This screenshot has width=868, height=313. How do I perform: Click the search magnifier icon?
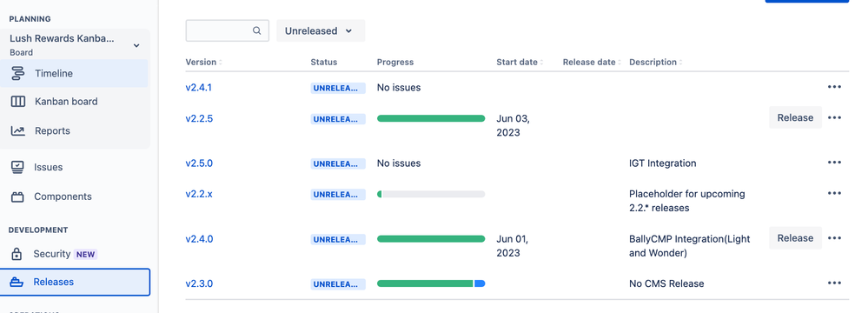[x=257, y=31]
